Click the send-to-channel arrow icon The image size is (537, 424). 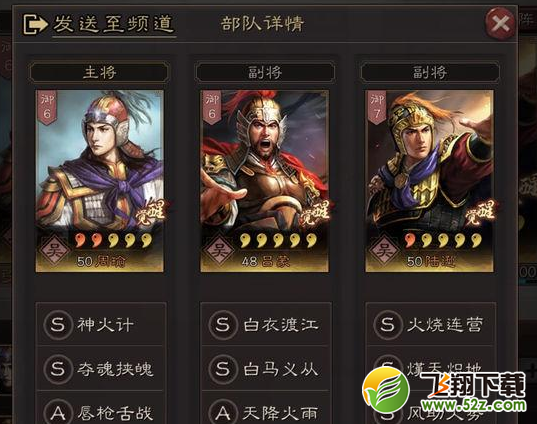click(x=35, y=24)
